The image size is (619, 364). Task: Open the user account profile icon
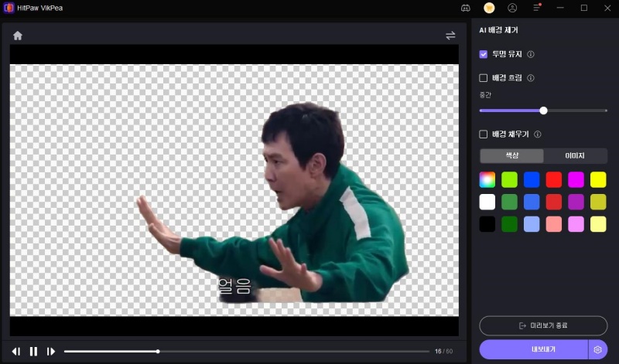coord(512,8)
